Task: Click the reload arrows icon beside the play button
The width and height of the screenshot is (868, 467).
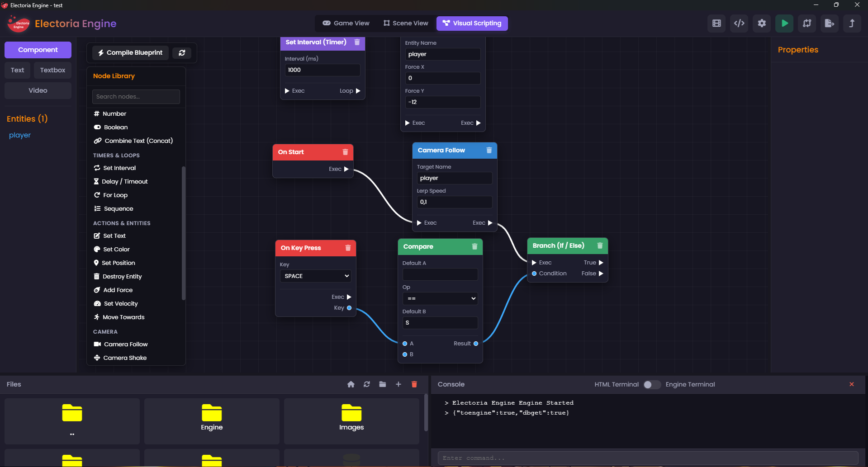Action: click(x=807, y=24)
